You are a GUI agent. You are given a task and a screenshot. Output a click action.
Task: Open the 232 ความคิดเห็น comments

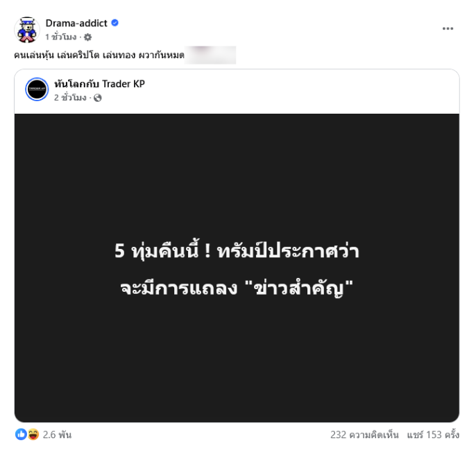(x=364, y=435)
